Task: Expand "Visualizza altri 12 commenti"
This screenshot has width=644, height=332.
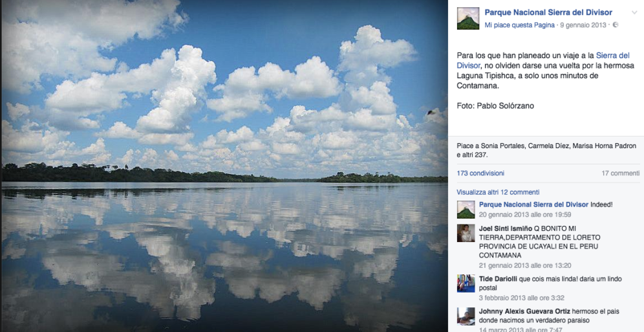Action: [x=498, y=192]
